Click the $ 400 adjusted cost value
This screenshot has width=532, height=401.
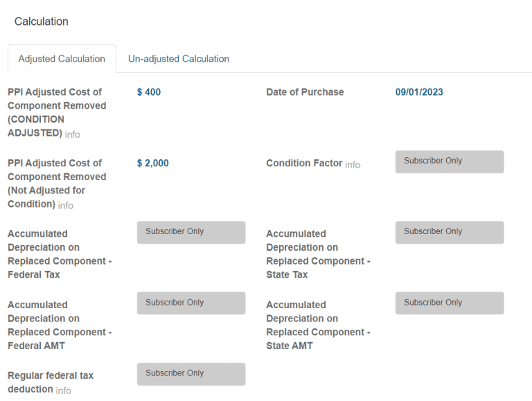click(x=149, y=92)
